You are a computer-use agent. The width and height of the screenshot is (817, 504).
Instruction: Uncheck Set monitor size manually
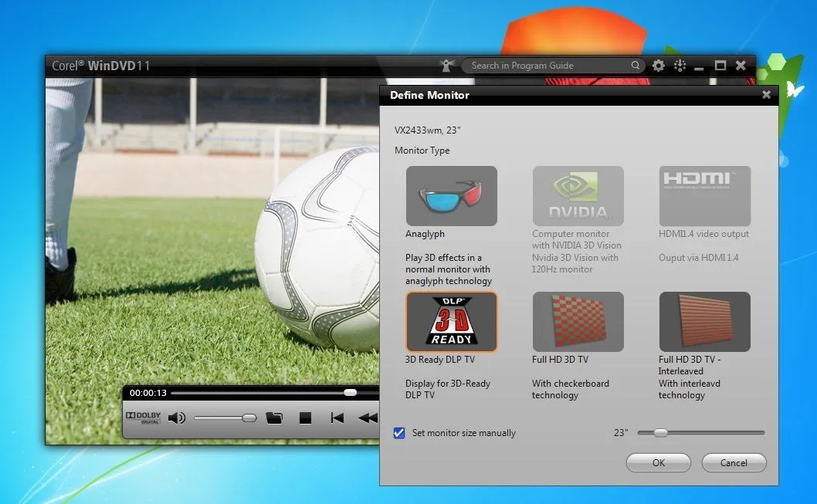[x=399, y=433]
